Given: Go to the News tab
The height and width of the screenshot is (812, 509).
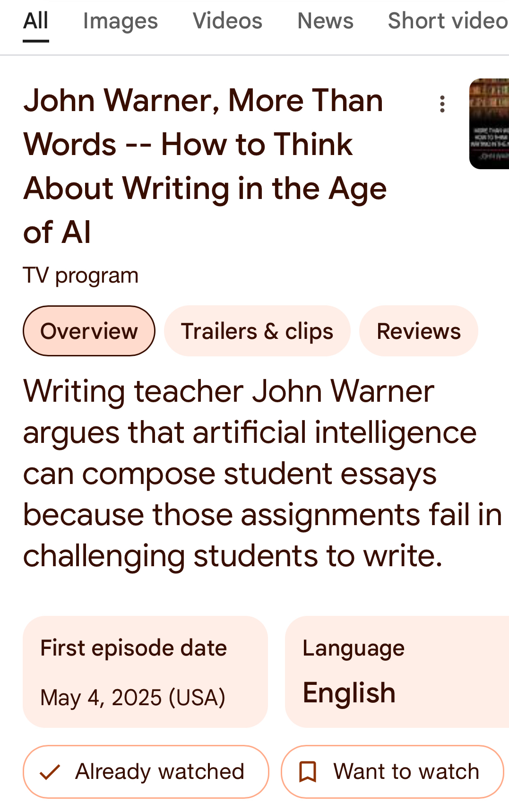Looking at the screenshot, I should [325, 21].
